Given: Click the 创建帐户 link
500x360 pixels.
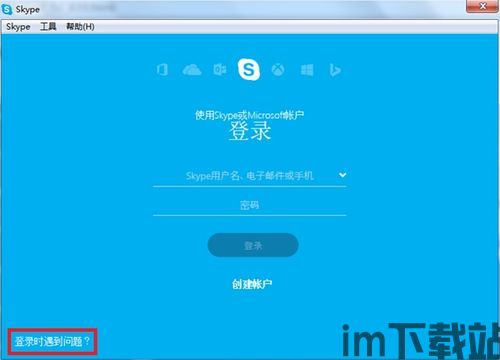Looking at the screenshot, I should [x=252, y=284].
